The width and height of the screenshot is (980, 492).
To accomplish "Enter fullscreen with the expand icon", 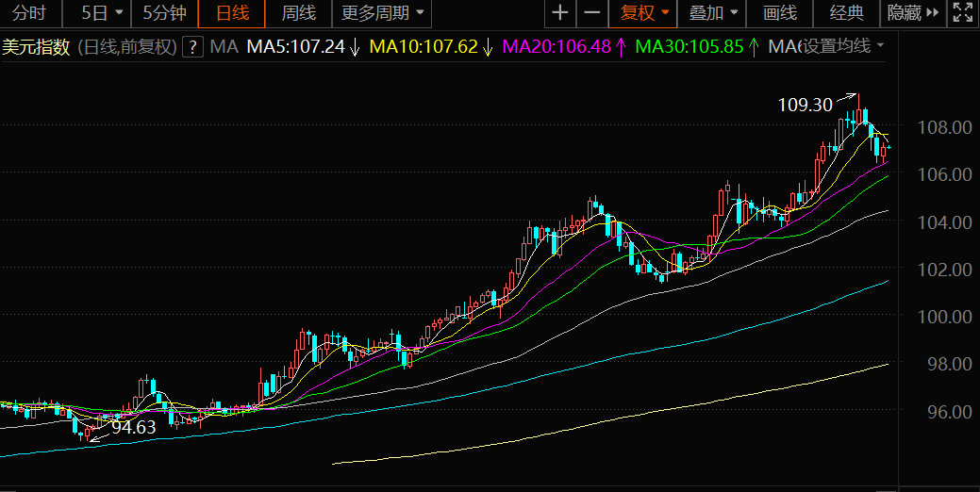I will coord(963,13).
